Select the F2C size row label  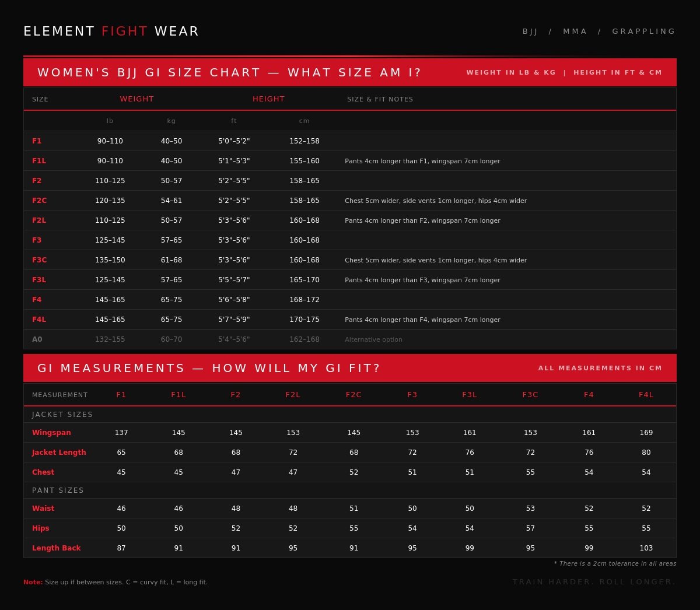click(39, 201)
